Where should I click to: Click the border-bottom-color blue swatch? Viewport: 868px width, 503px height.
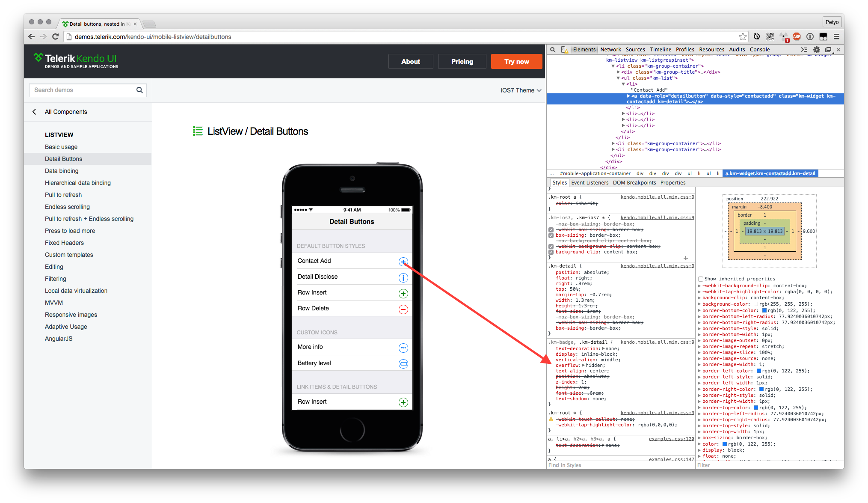[x=764, y=311]
